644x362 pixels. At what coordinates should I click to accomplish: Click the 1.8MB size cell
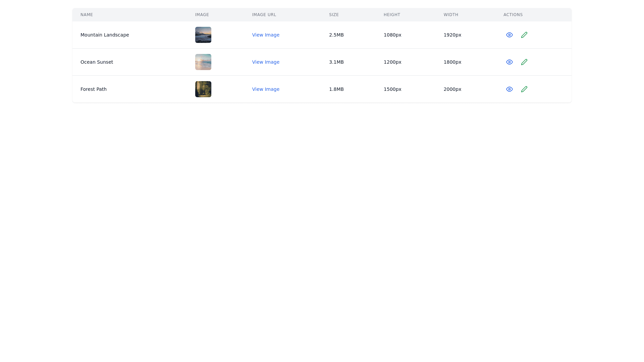pyautogui.click(x=336, y=89)
